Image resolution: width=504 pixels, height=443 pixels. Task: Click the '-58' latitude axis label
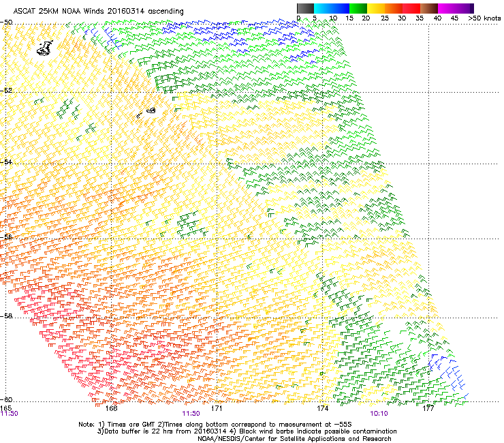point(6,316)
